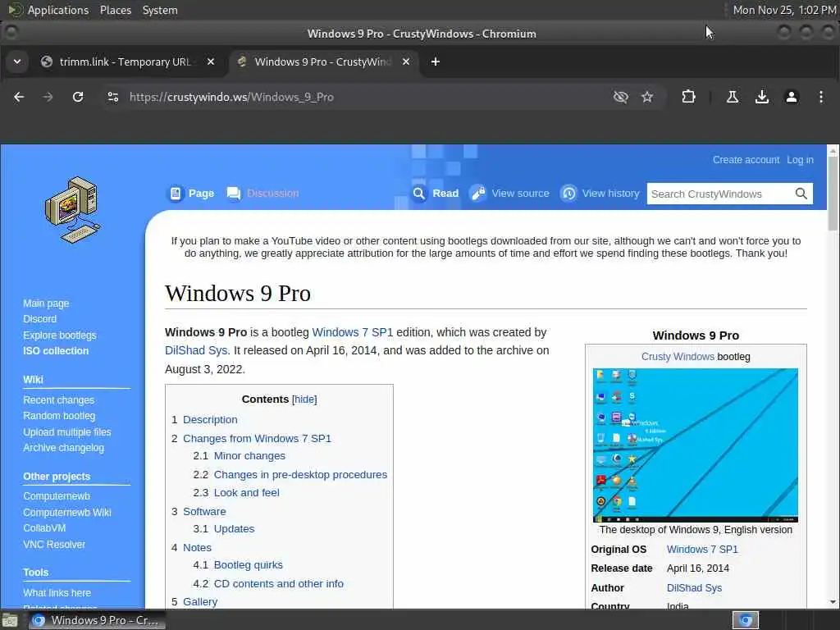Image resolution: width=840 pixels, height=630 pixels.
Task: Bookmark this page with the star
Action: click(x=647, y=97)
